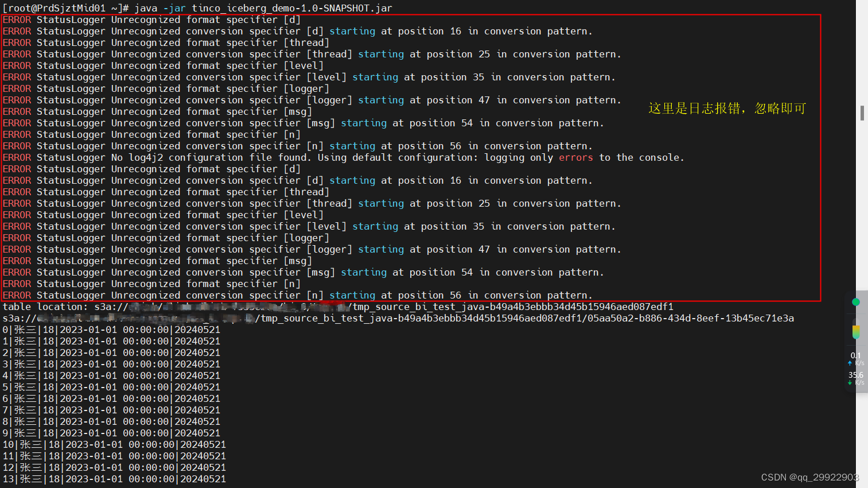Click the terminal vertical scrollbar thumb
868x488 pixels.
[x=862, y=113]
